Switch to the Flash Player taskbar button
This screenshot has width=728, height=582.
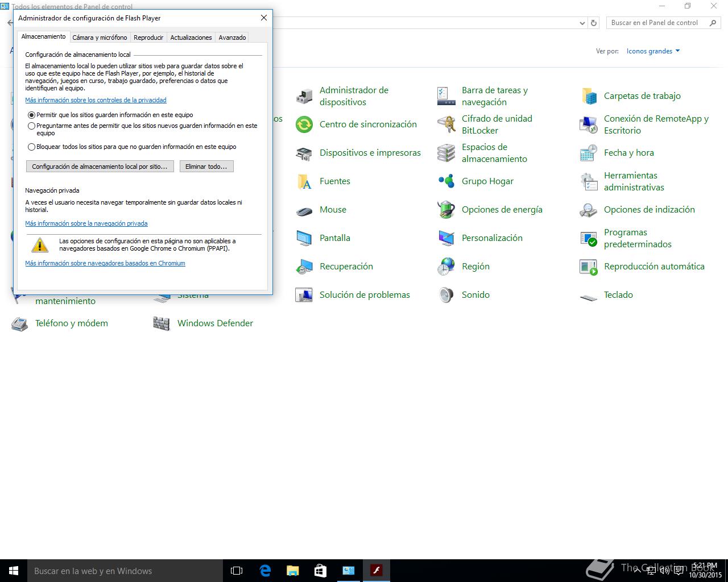(x=376, y=571)
